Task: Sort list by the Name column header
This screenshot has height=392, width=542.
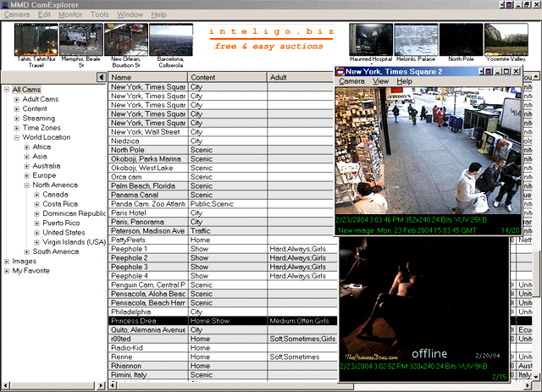Action: [147, 77]
